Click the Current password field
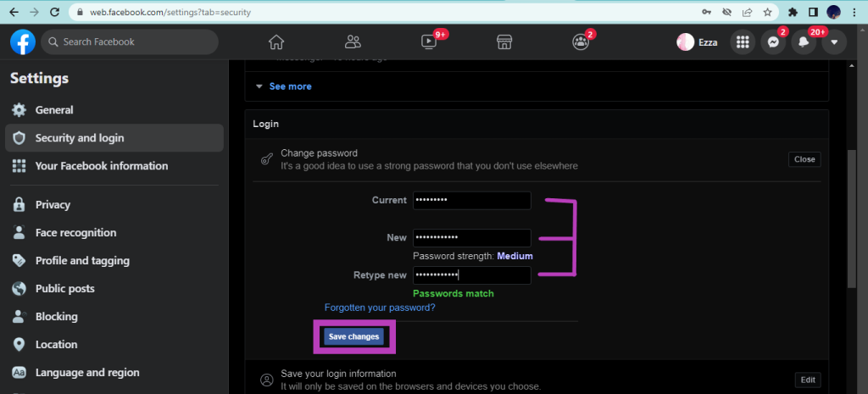Screen dimensions: 868x394 point(471,200)
